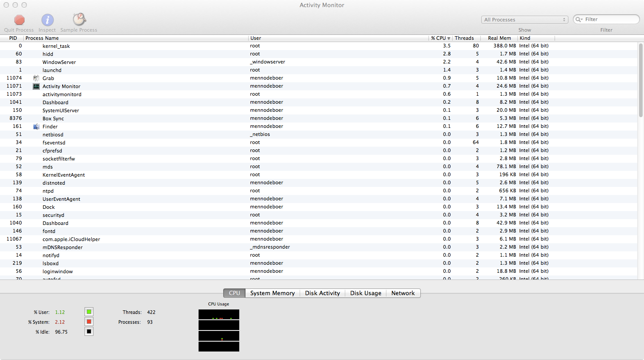Select the com.apple.iCloudHelper process
Screen dimensions: 644x360
[319, 239]
